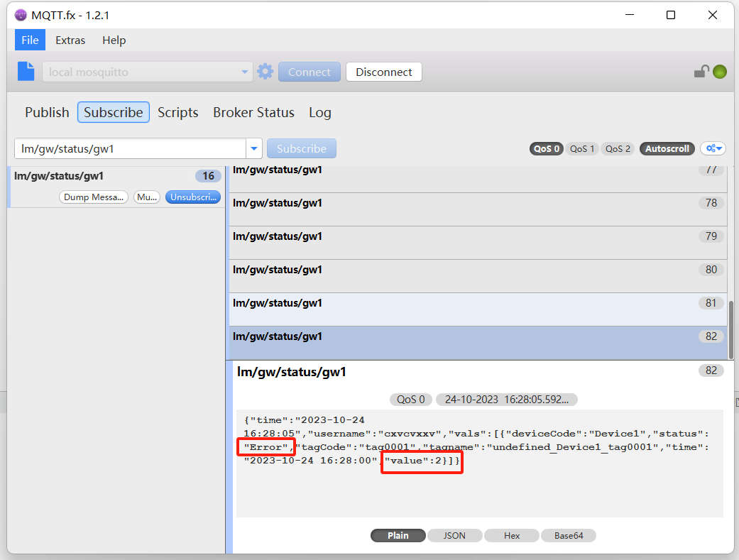This screenshot has width=739, height=560.
Task: Switch payload view to JSON
Action: tap(454, 535)
